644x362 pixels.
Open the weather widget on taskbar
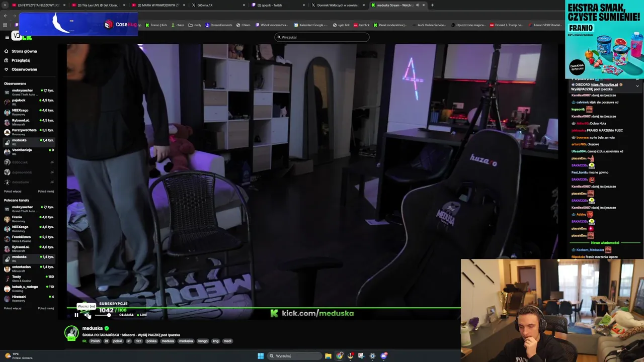tap(18, 356)
